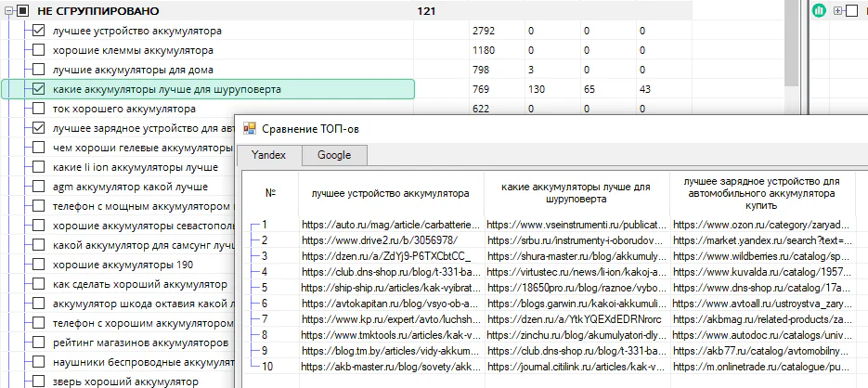Click the 769 frequency value

coord(481,89)
